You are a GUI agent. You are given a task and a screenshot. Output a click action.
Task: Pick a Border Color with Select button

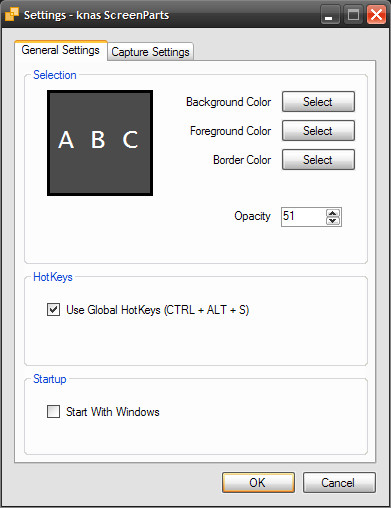(318, 160)
